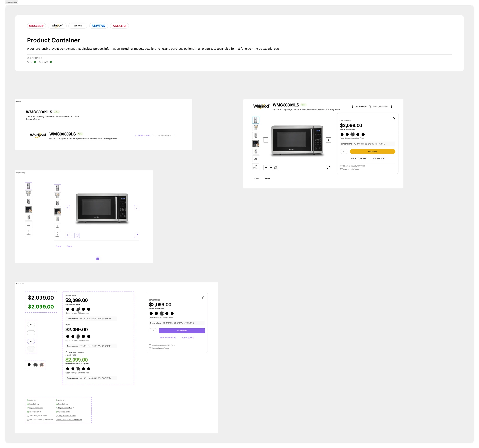This screenshot has height=448, width=479.
Task: Open purple three-dot menu in Header frame
Action: pos(175,136)
